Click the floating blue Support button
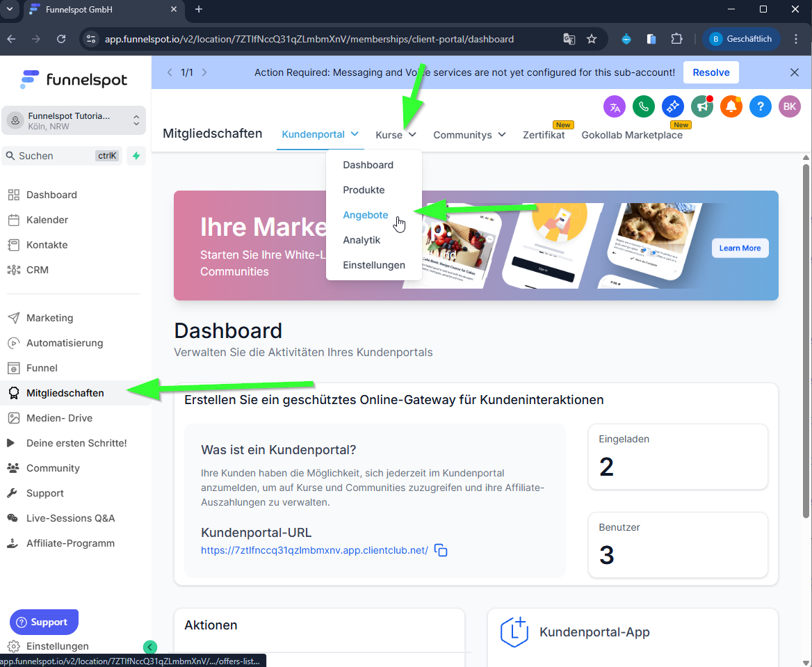 pos(44,622)
